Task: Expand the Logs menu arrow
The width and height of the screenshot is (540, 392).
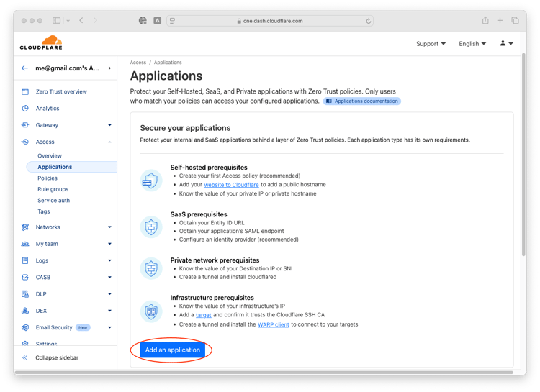Action: pyautogui.click(x=109, y=260)
